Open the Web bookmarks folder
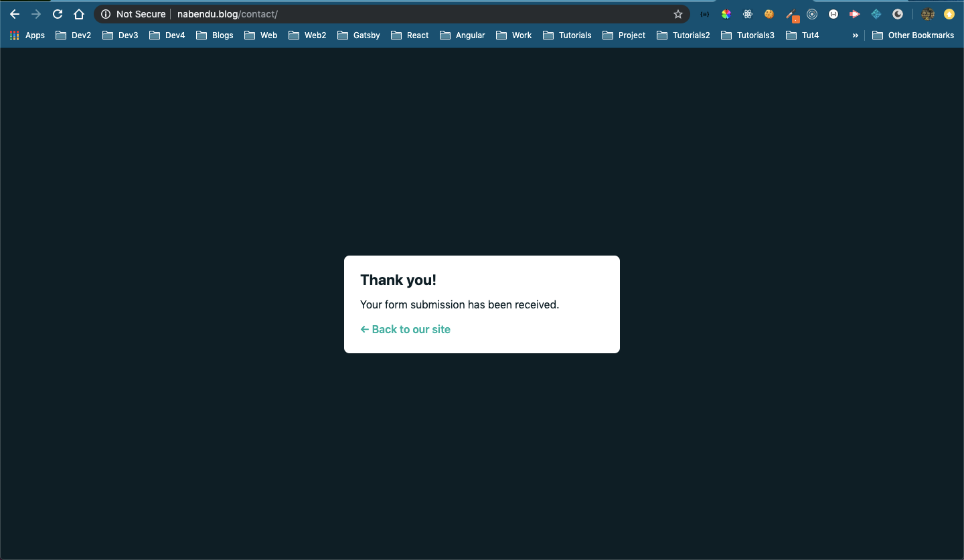Screen dimensions: 964x560 point(261,35)
